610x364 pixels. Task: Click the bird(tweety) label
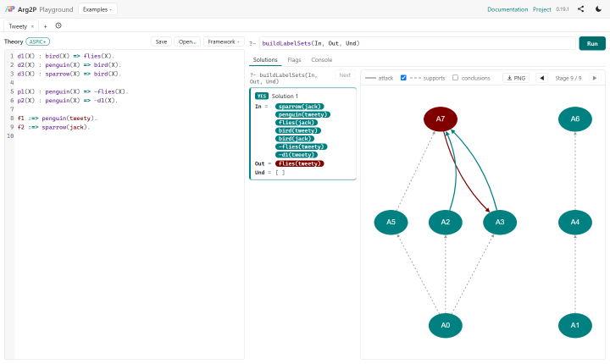point(298,130)
